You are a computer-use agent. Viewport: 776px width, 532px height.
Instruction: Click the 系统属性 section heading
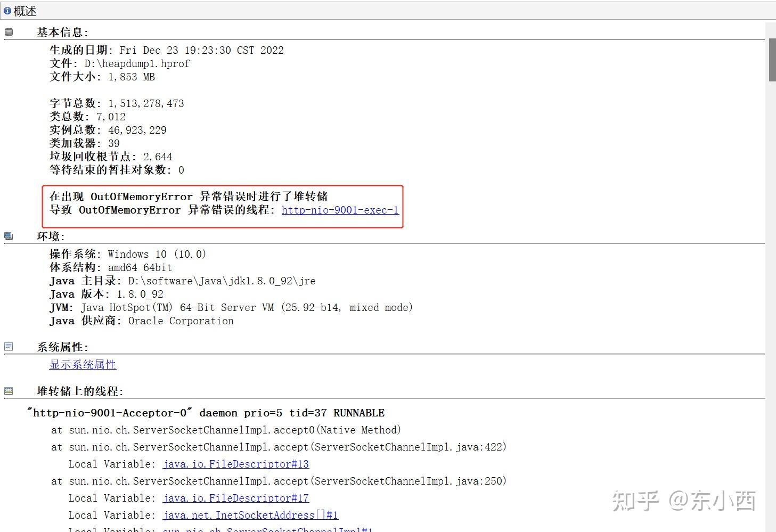tap(62, 347)
